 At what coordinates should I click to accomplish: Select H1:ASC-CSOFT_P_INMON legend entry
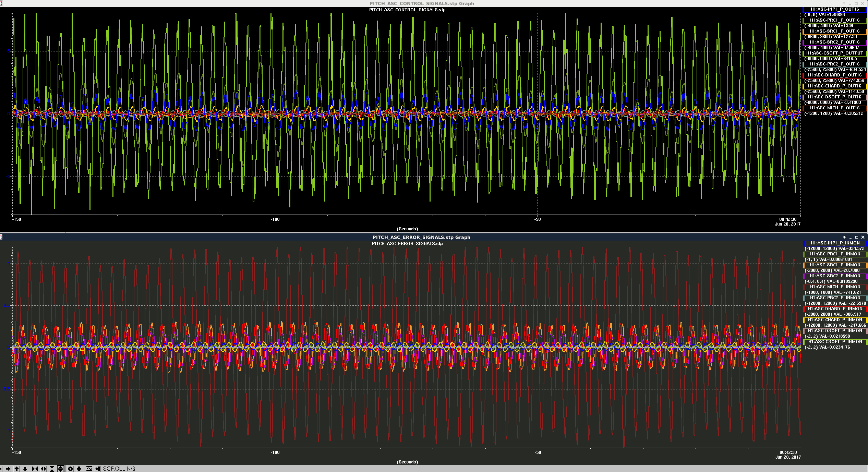[x=835, y=342]
